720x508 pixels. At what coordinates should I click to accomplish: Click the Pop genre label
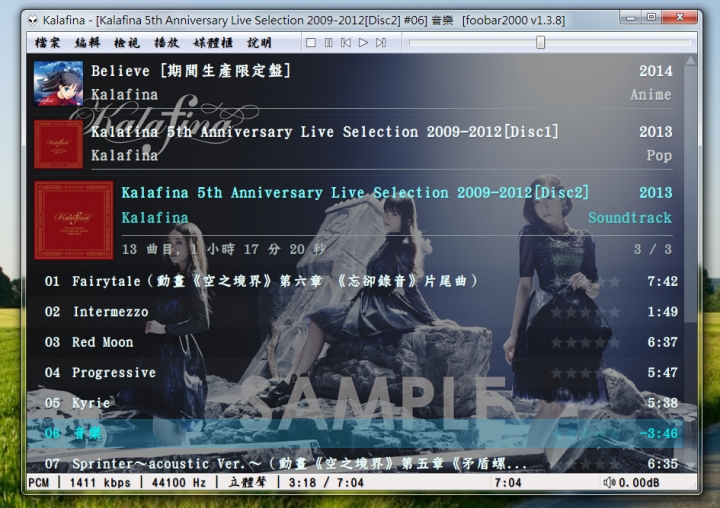click(659, 156)
